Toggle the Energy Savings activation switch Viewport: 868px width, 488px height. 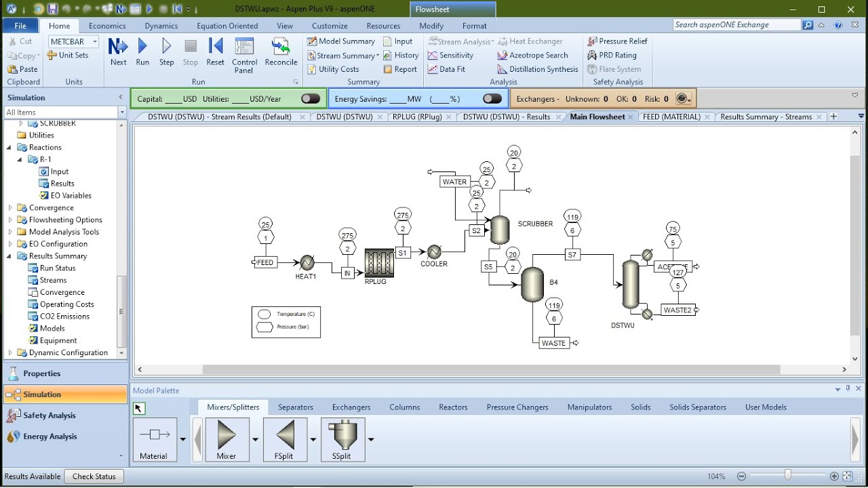[492, 99]
